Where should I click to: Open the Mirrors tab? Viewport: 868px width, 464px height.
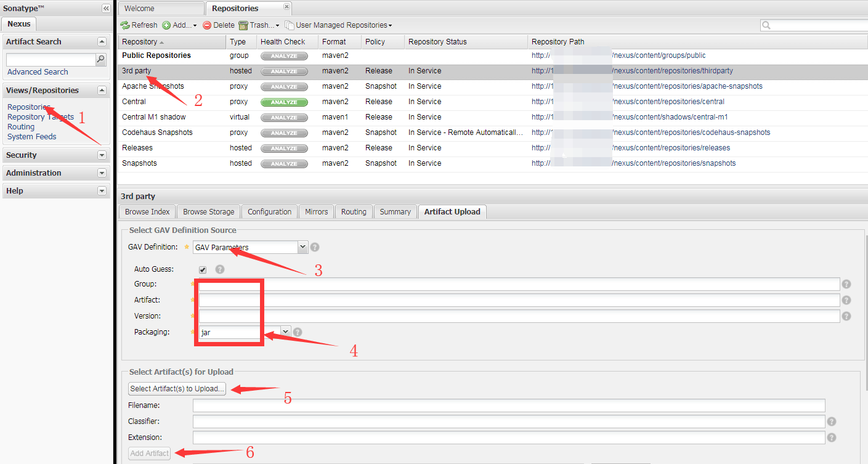click(x=317, y=211)
